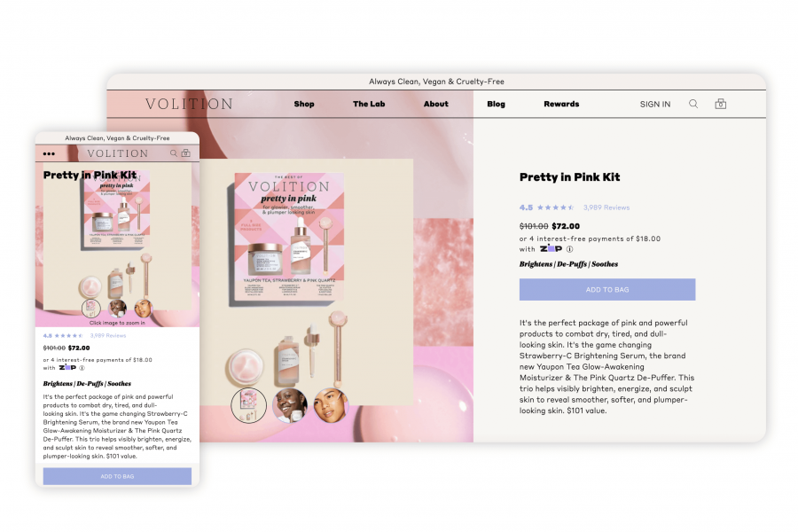Click the mobile 'Always Clean, Vegan & Cruelty-Free' banner
The image size is (798, 532).
point(117,138)
